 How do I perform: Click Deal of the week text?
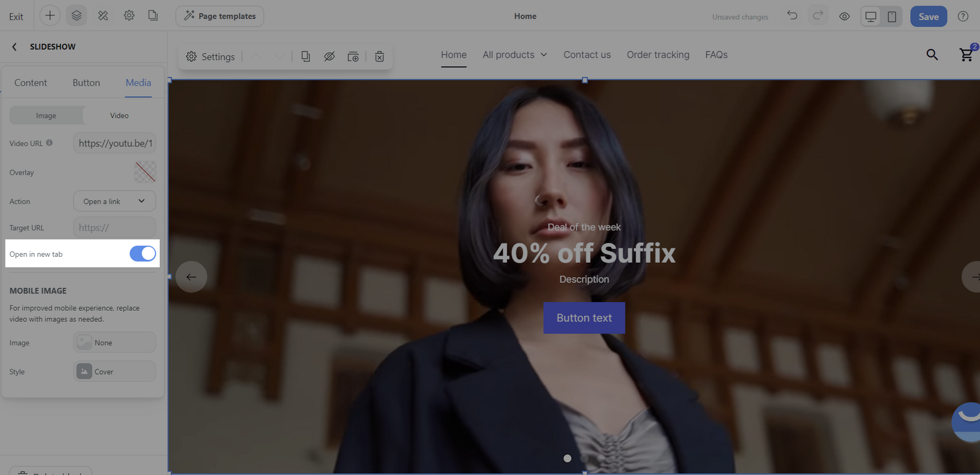click(x=584, y=227)
